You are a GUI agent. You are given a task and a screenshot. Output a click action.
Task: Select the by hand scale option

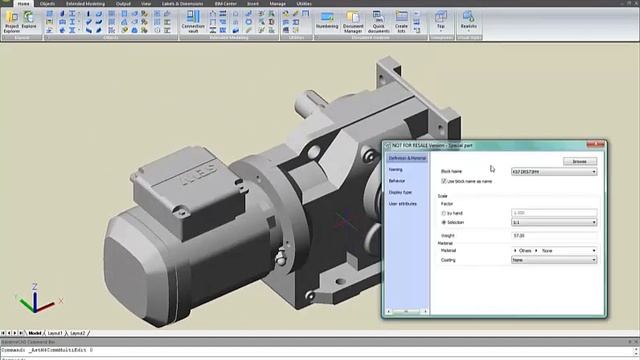point(444,213)
